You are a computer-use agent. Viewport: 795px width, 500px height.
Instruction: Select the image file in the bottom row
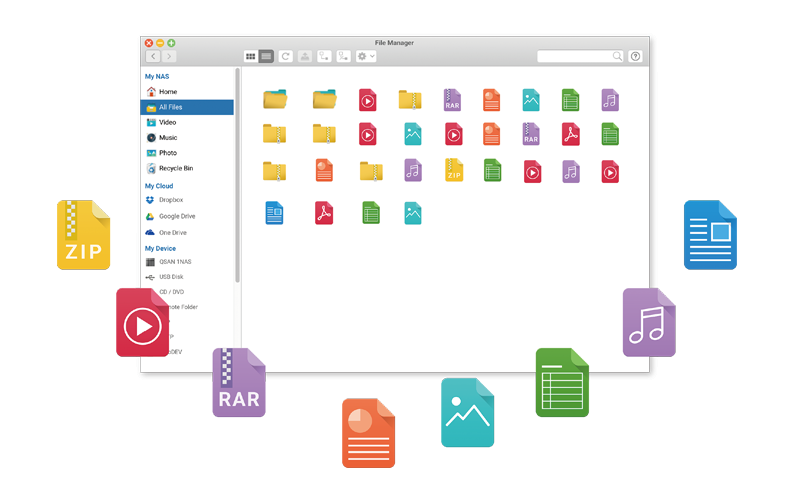click(x=413, y=213)
